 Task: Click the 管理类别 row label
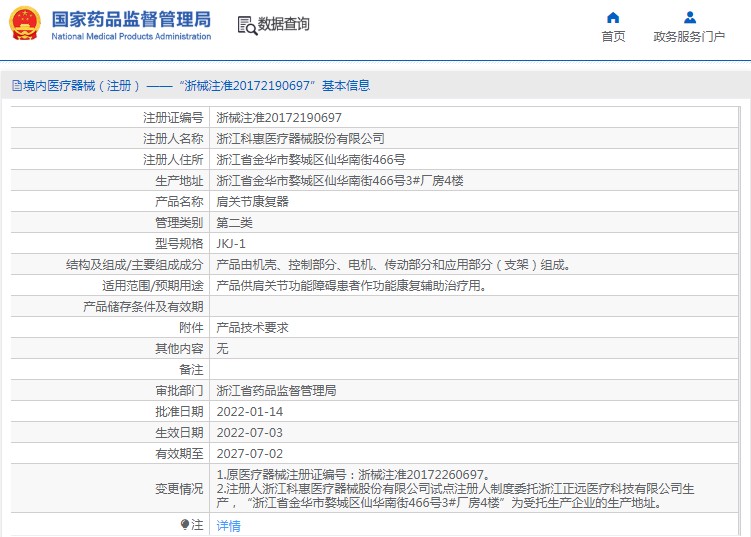click(179, 223)
